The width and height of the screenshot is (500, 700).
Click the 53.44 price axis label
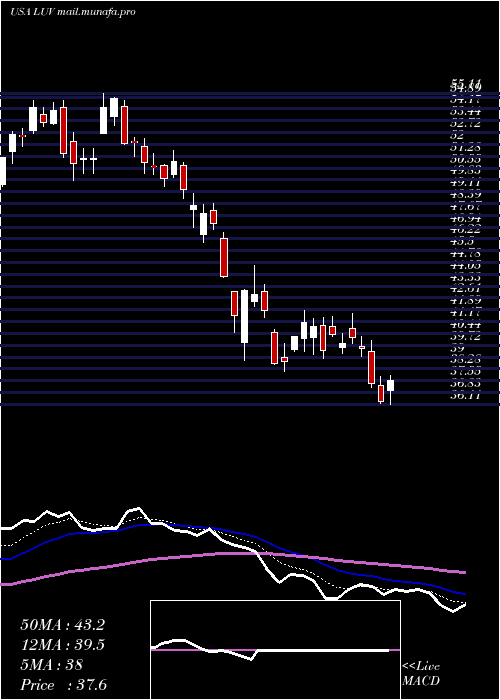(466, 112)
